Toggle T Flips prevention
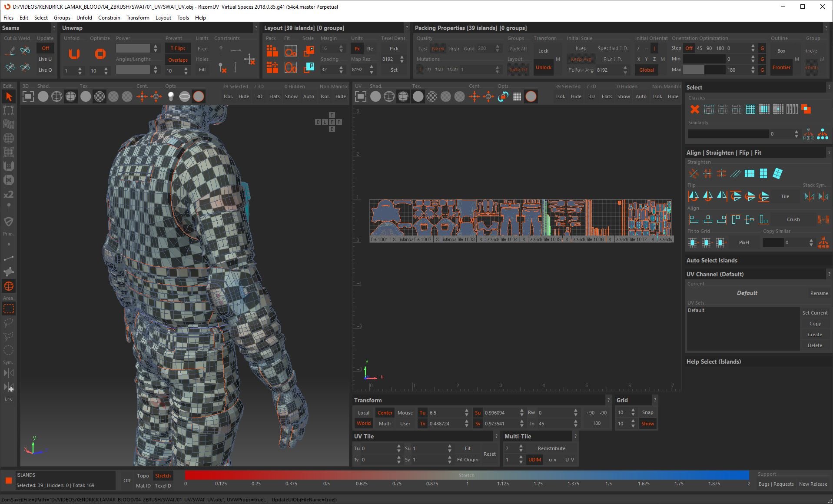Image resolution: width=833 pixels, height=504 pixels. coord(178,48)
